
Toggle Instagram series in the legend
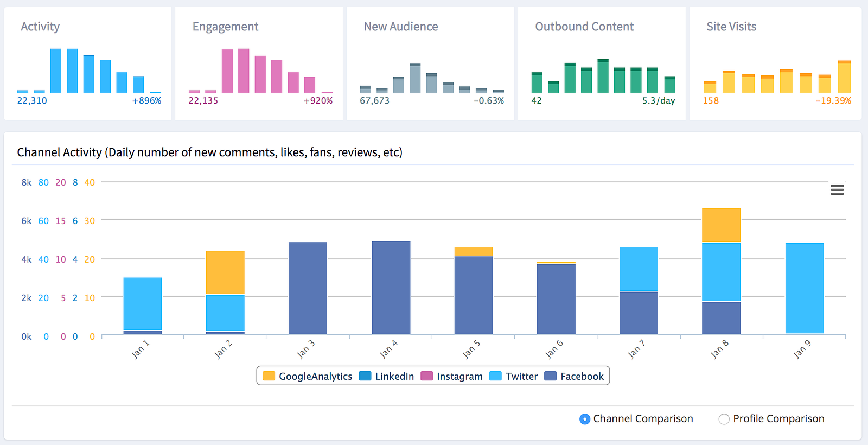coord(451,376)
